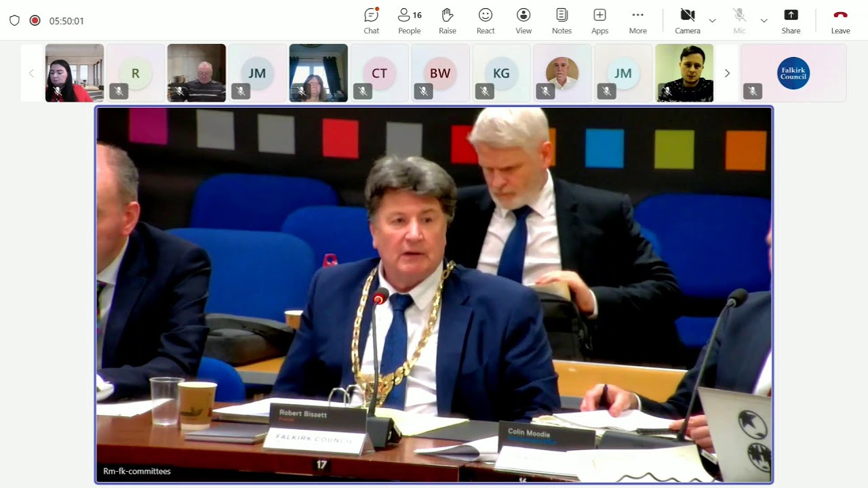Open meeting Notes
868x488 pixels.
point(561,21)
